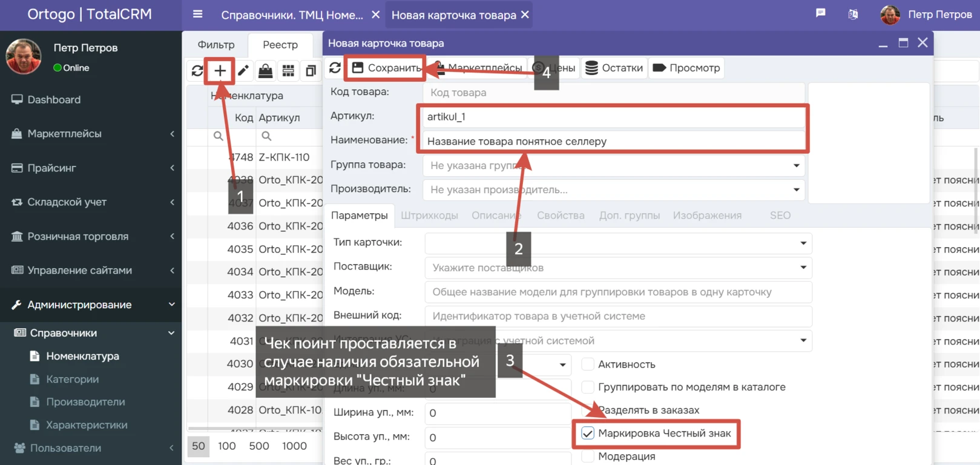The image size is (980, 465).
Task: Toggle Группировать по моделям в каталоге checkbox
Action: click(x=587, y=387)
